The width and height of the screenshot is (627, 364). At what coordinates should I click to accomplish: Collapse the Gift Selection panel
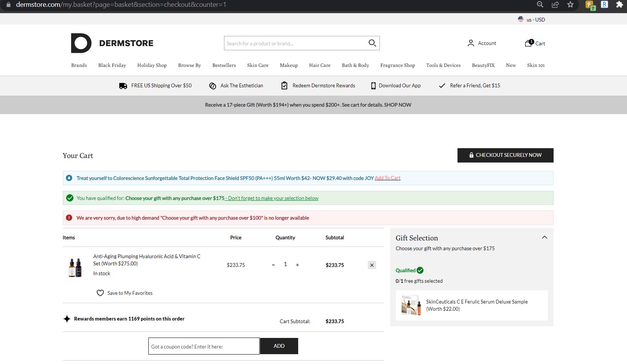coord(544,237)
